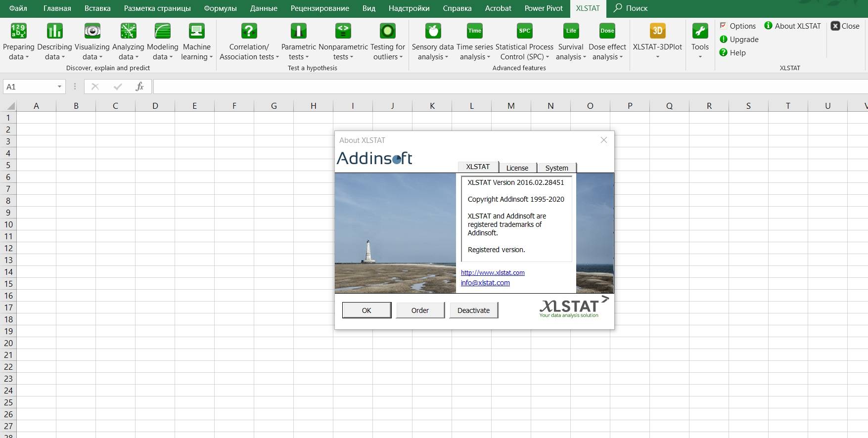Open the Testing for outliers icon
Screen dimensions: 868x438
click(x=388, y=31)
